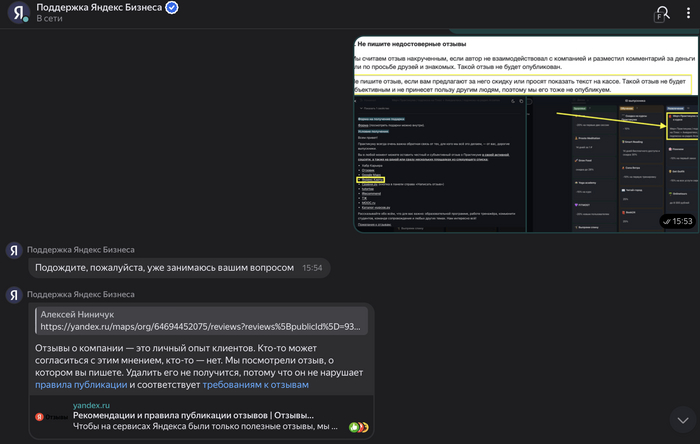Select message 'Подождите, пожалуйста, уже занимаюсь вашим вопросом'
Viewport: 700px width, 444px height.
(x=179, y=268)
